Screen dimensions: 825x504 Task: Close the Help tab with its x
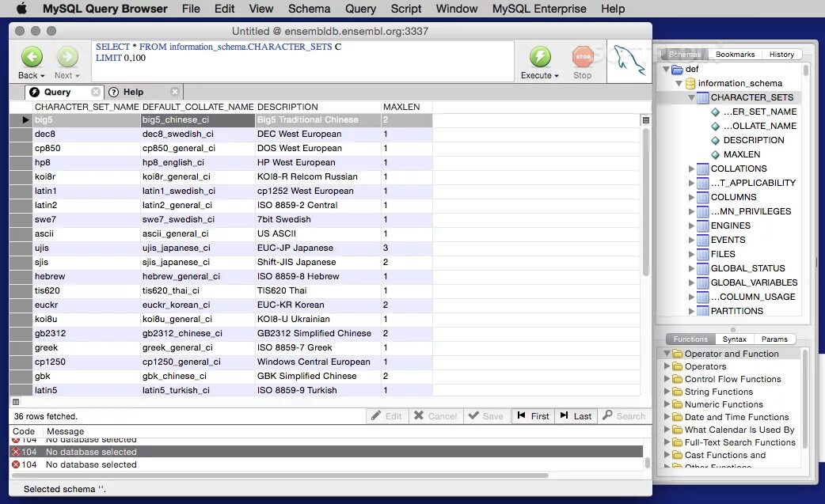tap(175, 92)
